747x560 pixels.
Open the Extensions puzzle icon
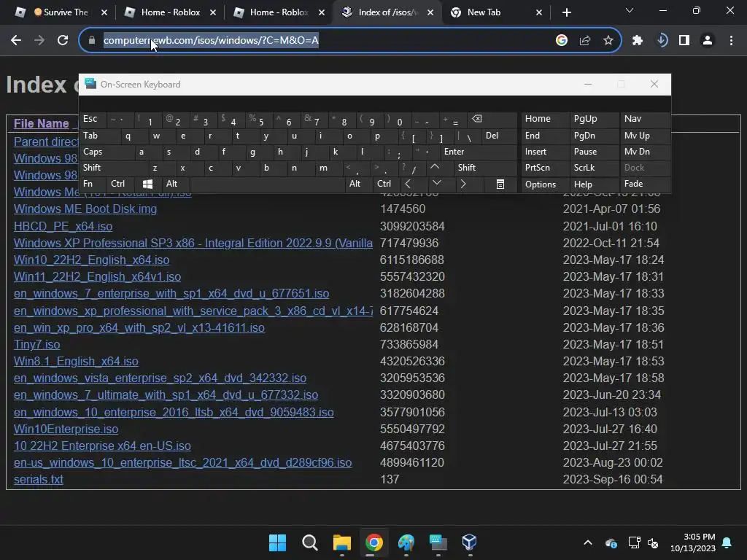click(638, 41)
